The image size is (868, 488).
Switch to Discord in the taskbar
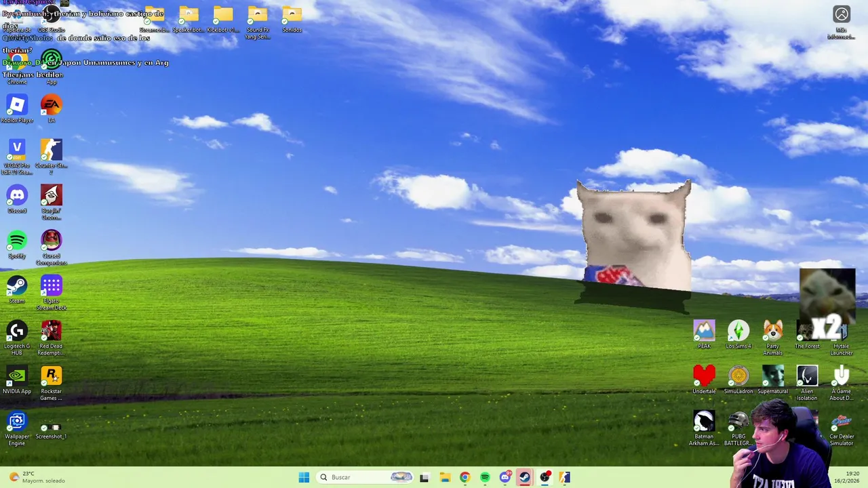pyautogui.click(x=505, y=477)
